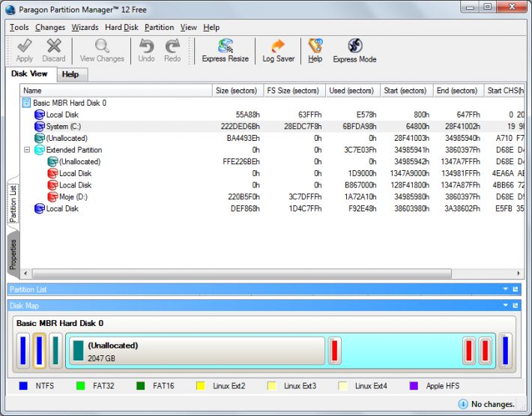Collapse Partition List panel arrow
Screen dimensions: 532x416
(506, 289)
